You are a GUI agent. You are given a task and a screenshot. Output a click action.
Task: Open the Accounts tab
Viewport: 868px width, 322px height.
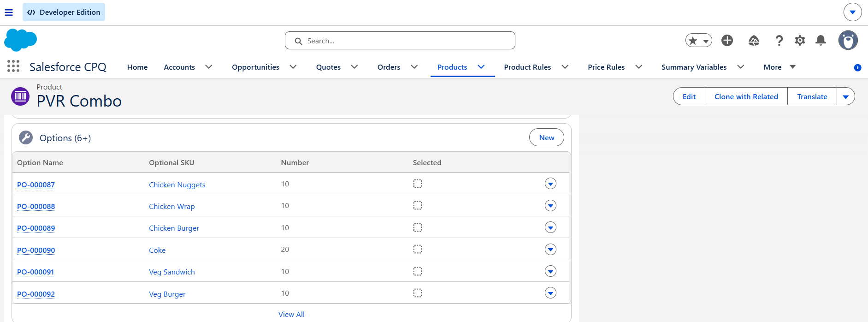pos(179,67)
